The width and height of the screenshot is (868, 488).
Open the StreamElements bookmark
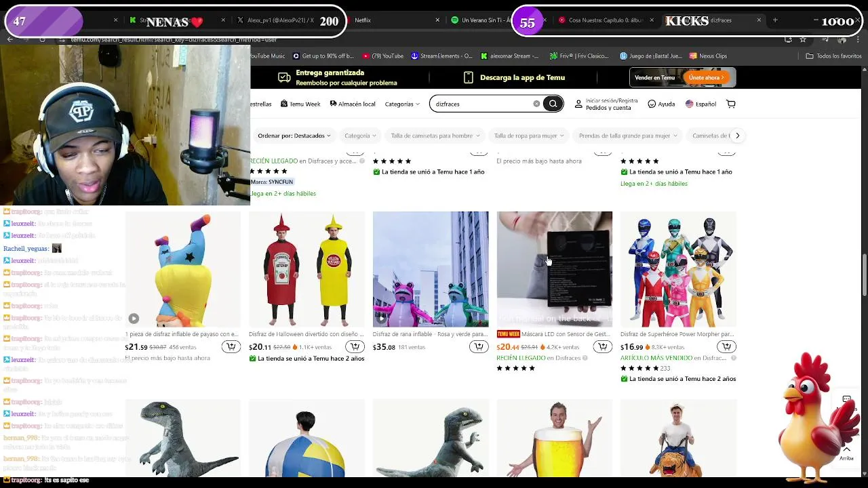pos(441,56)
